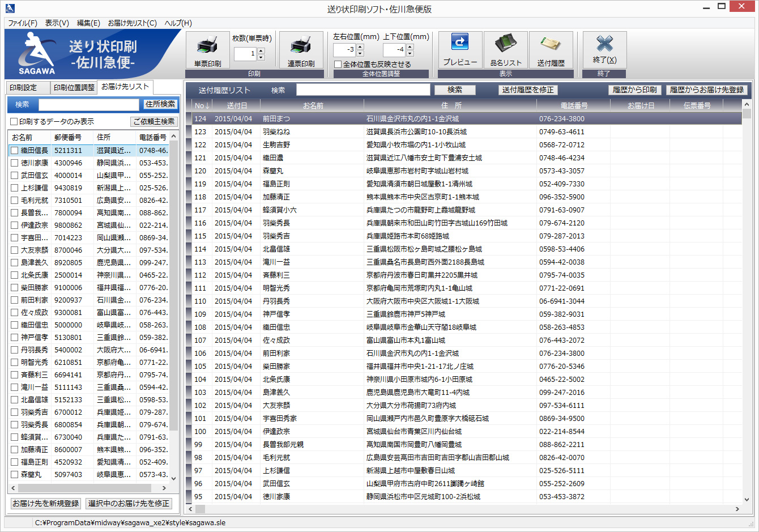
Task: Check the box for 伊達政宗 in address list
Action: click(15, 225)
